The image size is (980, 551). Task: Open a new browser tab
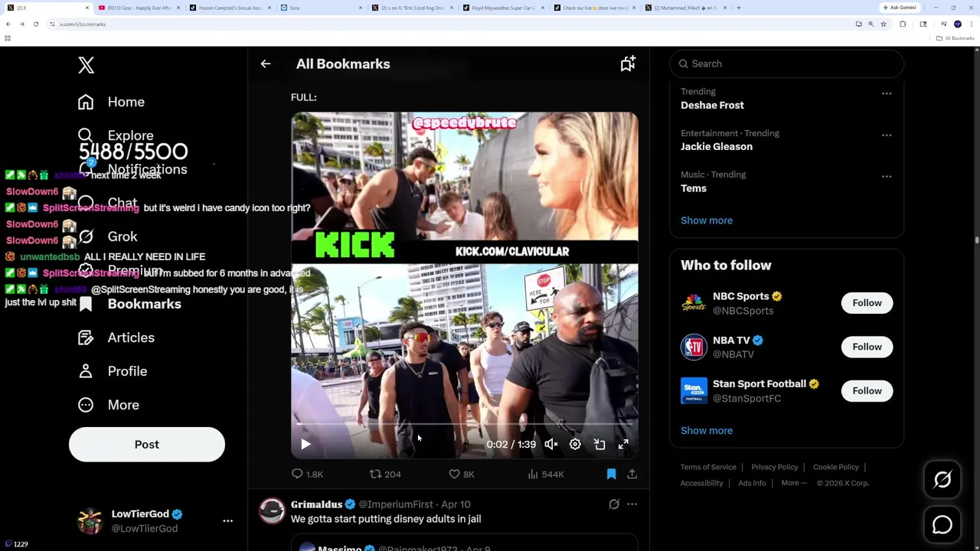tap(738, 8)
